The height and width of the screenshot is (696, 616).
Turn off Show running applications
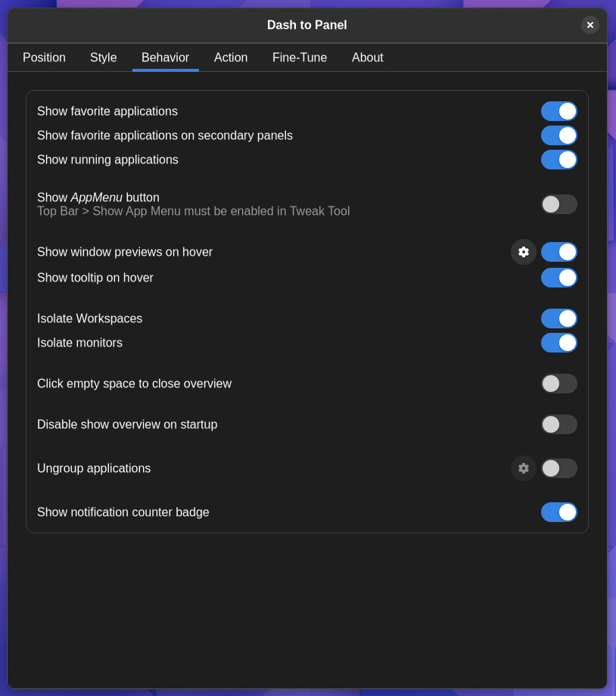558,160
